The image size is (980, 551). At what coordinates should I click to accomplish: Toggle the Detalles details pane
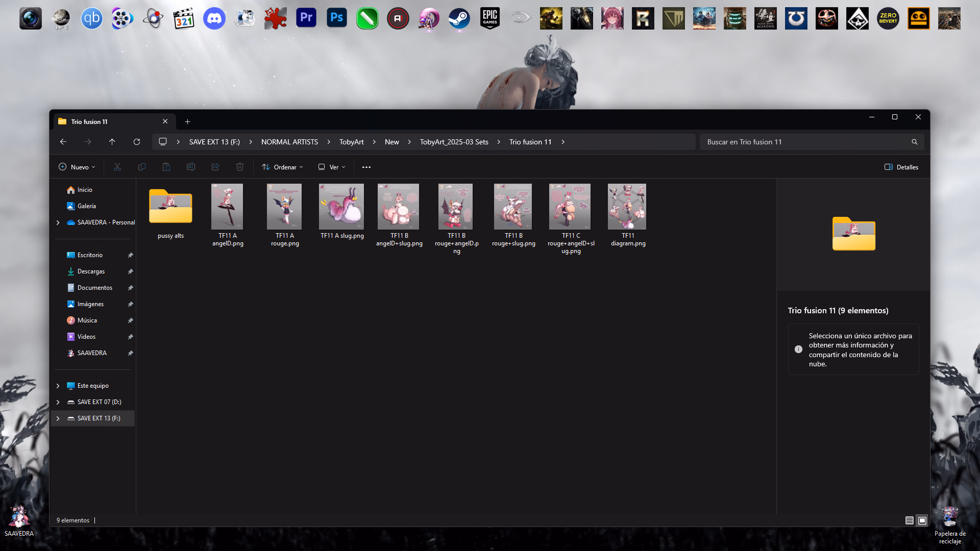(901, 167)
